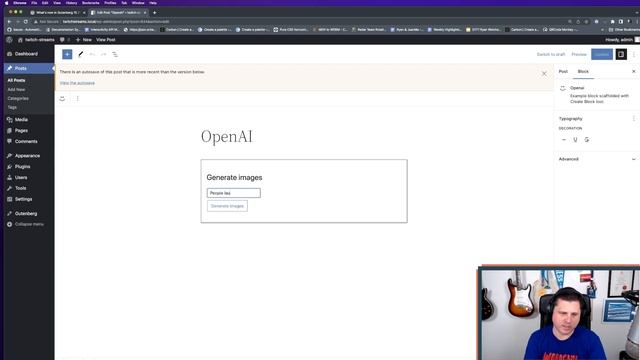Open the editor Options three-dot menu
640x360 pixels.
tap(633, 54)
